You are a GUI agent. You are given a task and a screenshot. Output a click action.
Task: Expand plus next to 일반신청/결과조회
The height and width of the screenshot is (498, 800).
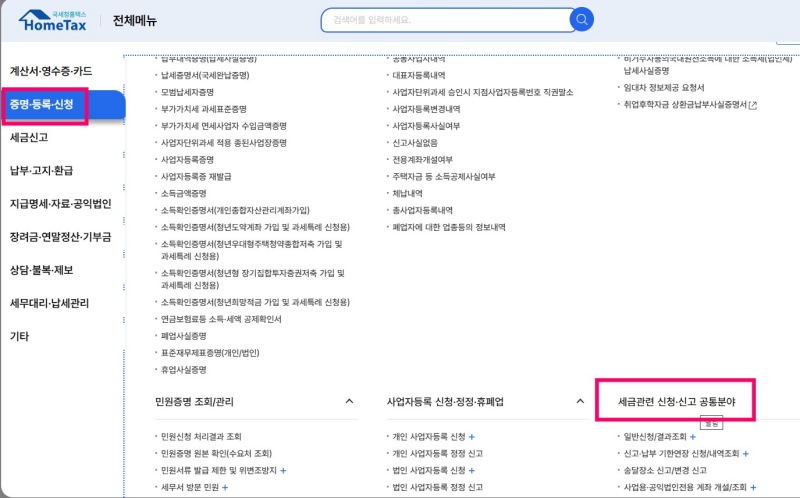pos(693,437)
